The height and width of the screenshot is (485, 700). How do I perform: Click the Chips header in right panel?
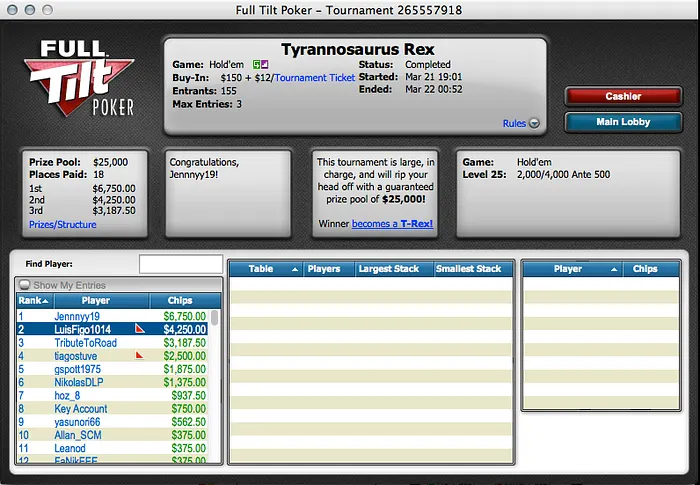(645, 269)
